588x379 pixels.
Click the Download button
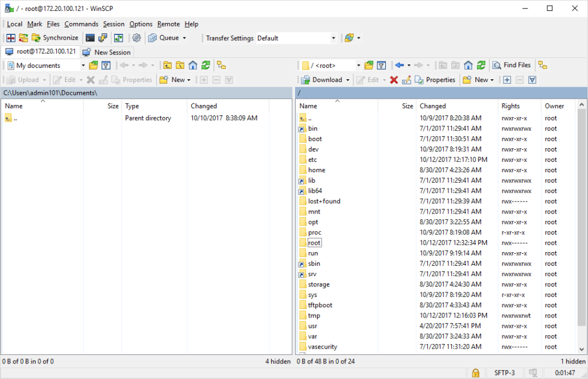tap(322, 80)
